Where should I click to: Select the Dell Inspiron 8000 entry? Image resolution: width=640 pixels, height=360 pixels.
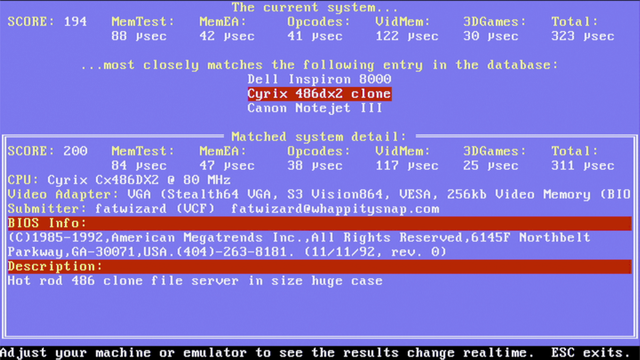[x=319, y=79]
